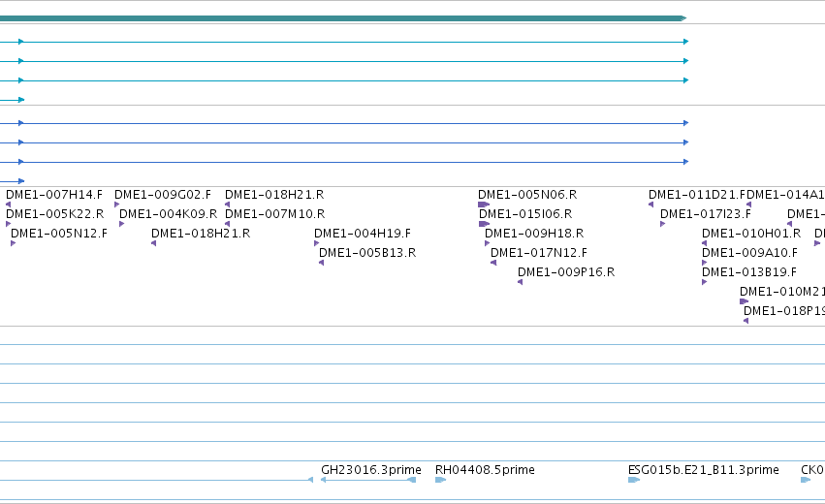Click the thick teal gene bar
Image resolution: width=825 pixels, height=504 pixels.
point(343,18)
